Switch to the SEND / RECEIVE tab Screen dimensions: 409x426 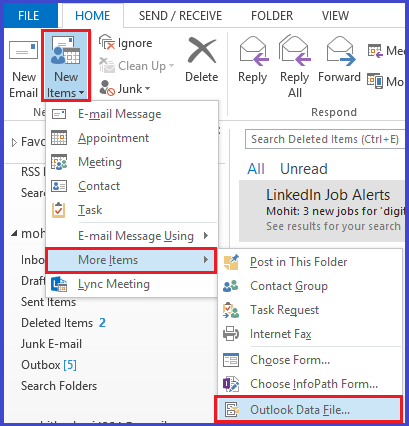pos(180,16)
